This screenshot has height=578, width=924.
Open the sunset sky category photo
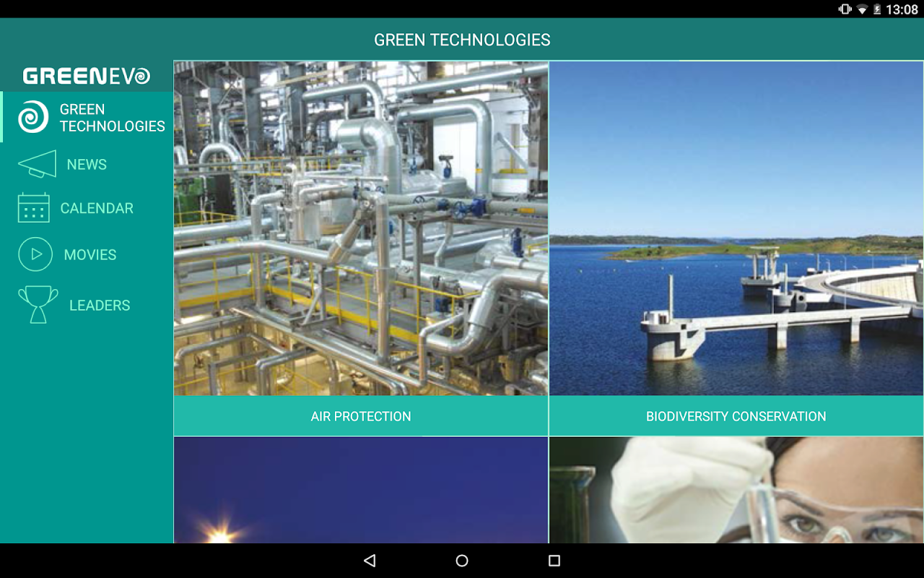(x=361, y=490)
